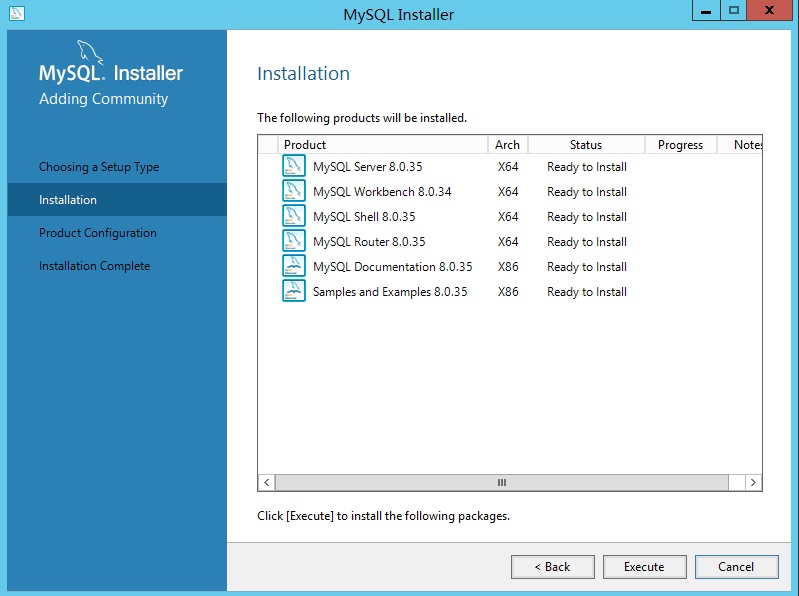Click the Samples and Examples 8.0.35 icon
Viewport: 799px width, 596px height.
click(294, 291)
